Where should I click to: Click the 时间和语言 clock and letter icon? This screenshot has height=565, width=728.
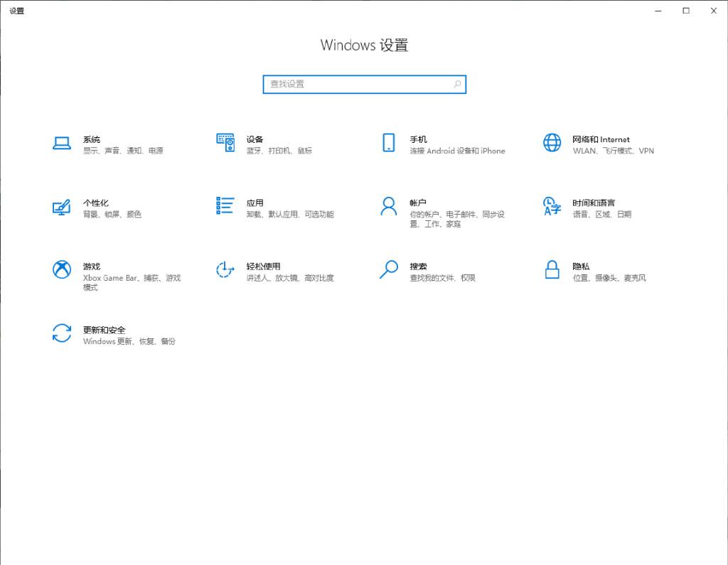[x=552, y=206]
